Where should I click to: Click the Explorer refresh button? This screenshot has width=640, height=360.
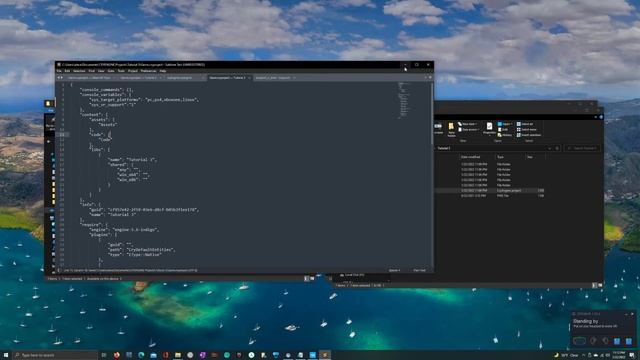pos(557,148)
